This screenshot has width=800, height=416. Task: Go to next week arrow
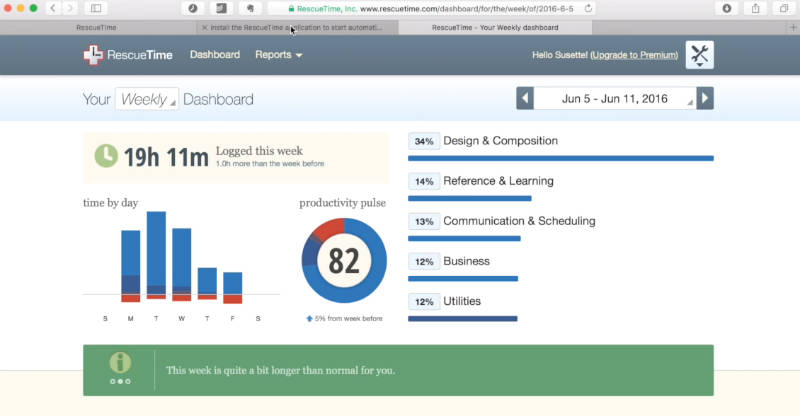(x=705, y=98)
